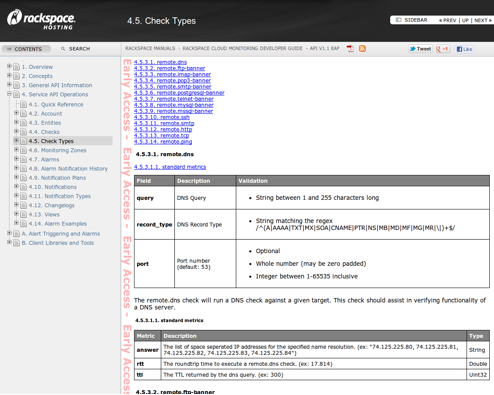Toggle the SIDEBAR button
Screen dimensions: 494x395
point(411,20)
